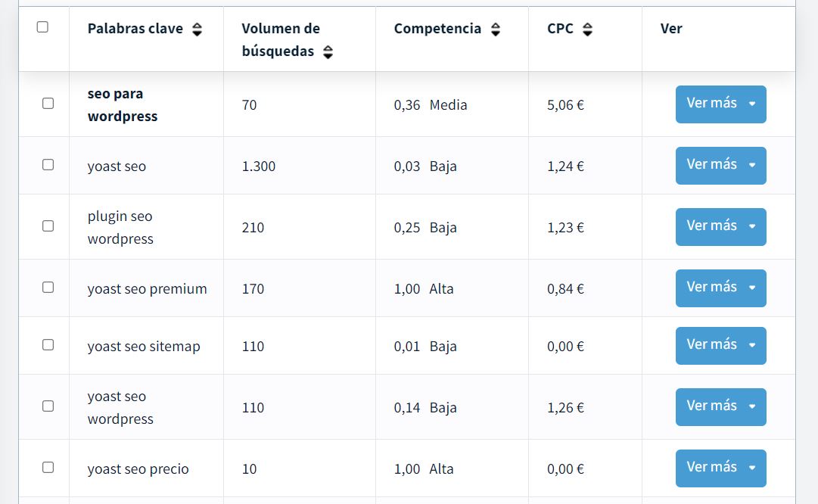Sort keywords by CPC value
Screen dimensions: 818x504
coord(587,28)
